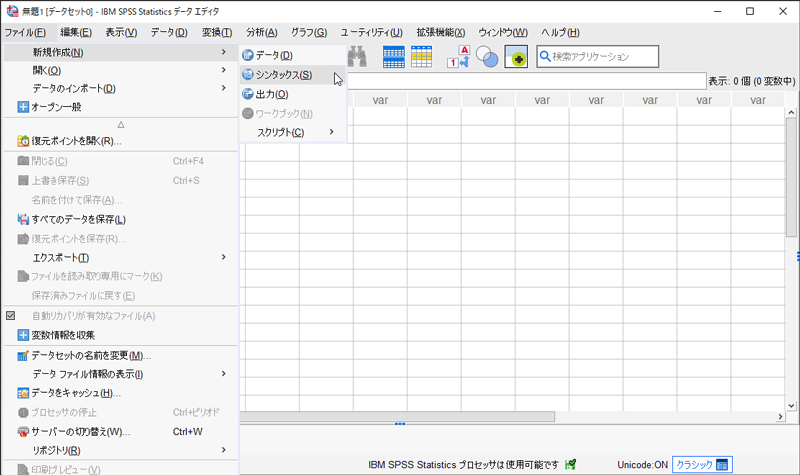Toggle the 自動リカバリが有効なファイル checkbox

click(x=11, y=316)
